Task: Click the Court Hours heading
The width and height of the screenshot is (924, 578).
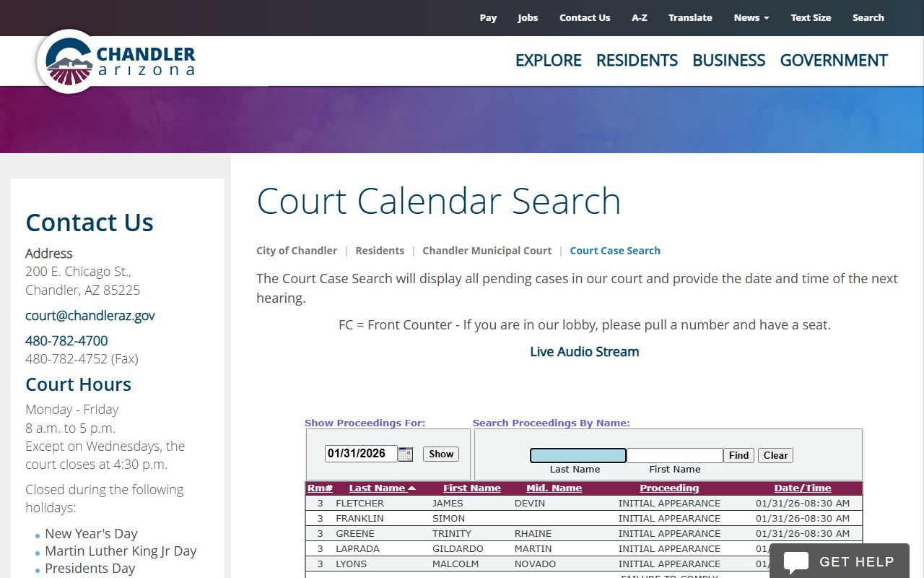Action: click(79, 384)
